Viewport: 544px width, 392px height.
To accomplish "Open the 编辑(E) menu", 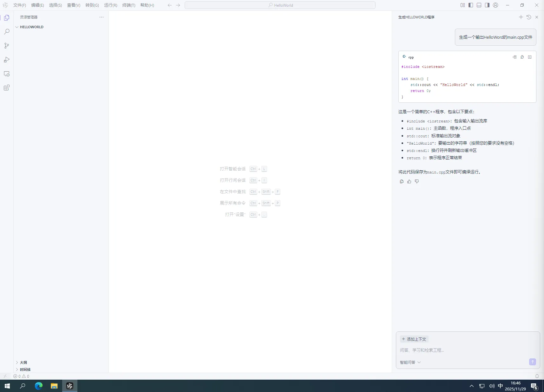I will pyautogui.click(x=37, y=5).
